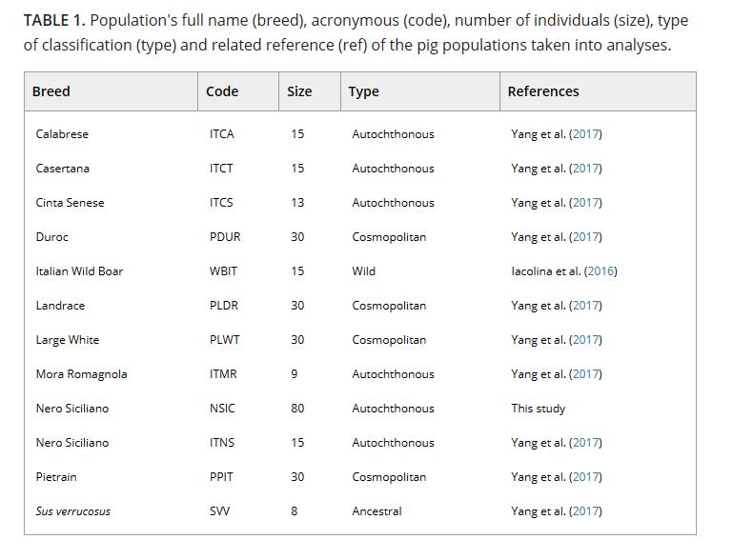Open the 2016 Iacolina et al. reference
This screenshot has height=560, width=733.
tap(601, 271)
